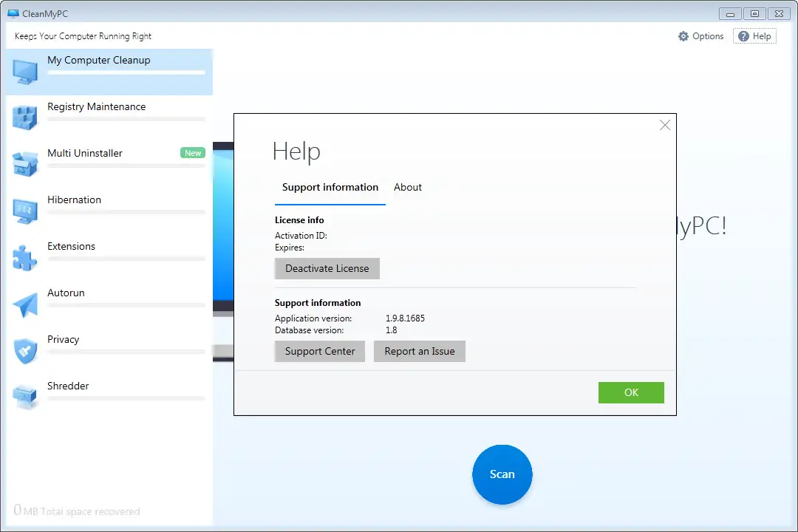Close the Help dialog with X
Image resolution: width=798 pixels, height=532 pixels.
[x=665, y=125]
